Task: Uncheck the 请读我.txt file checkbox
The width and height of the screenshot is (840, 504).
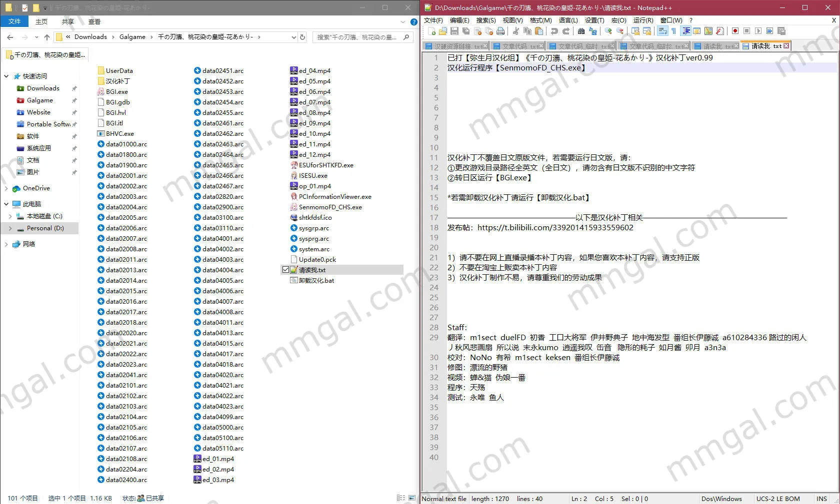Action: tap(286, 269)
